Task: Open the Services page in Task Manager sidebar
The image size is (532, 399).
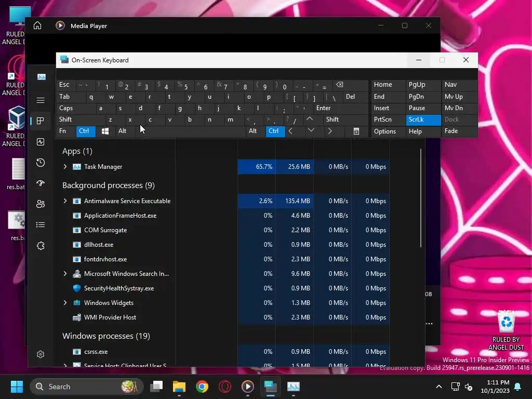Action: (x=41, y=246)
